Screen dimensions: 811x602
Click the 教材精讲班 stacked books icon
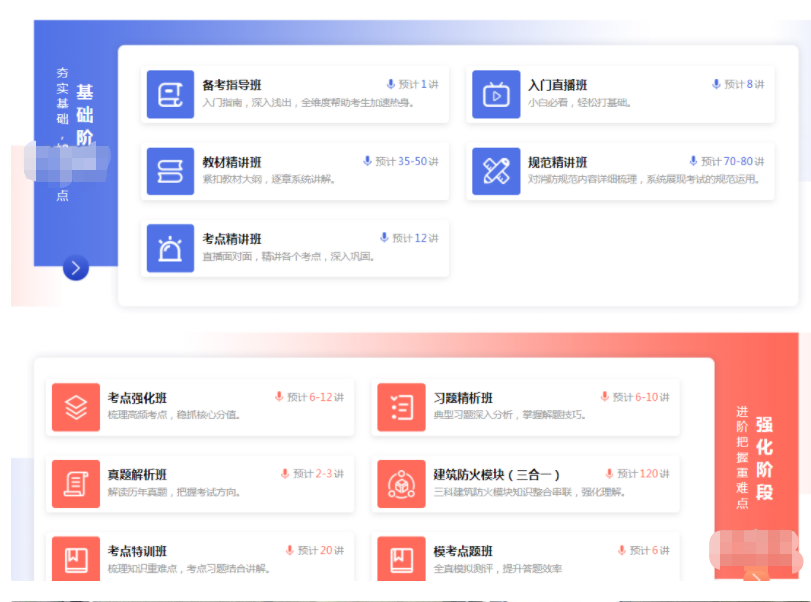(170, 171)
